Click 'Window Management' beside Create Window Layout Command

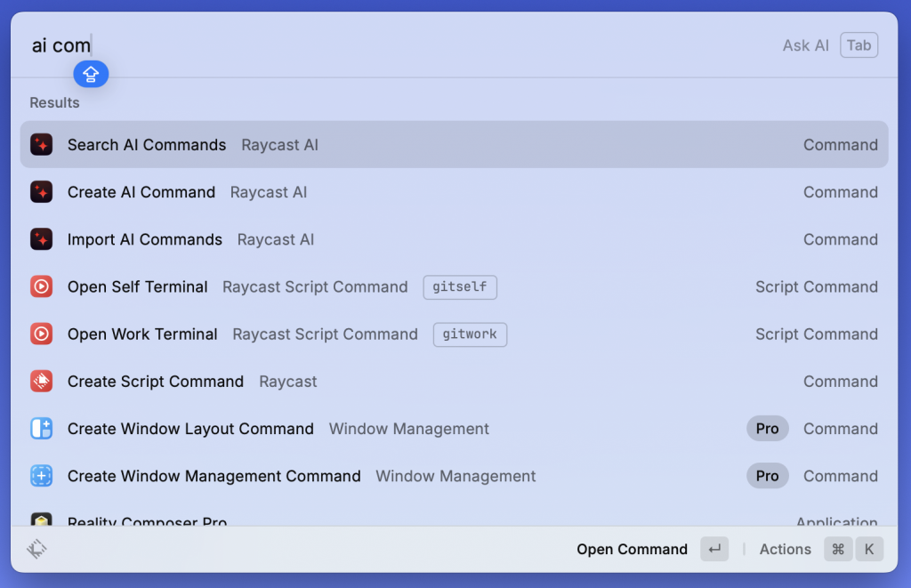[409, 429]
